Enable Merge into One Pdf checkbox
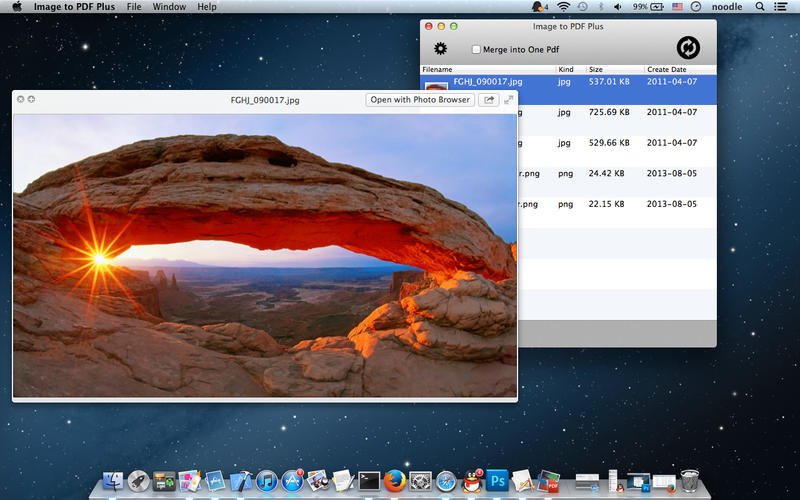800x500 pixels. [476, 49]
